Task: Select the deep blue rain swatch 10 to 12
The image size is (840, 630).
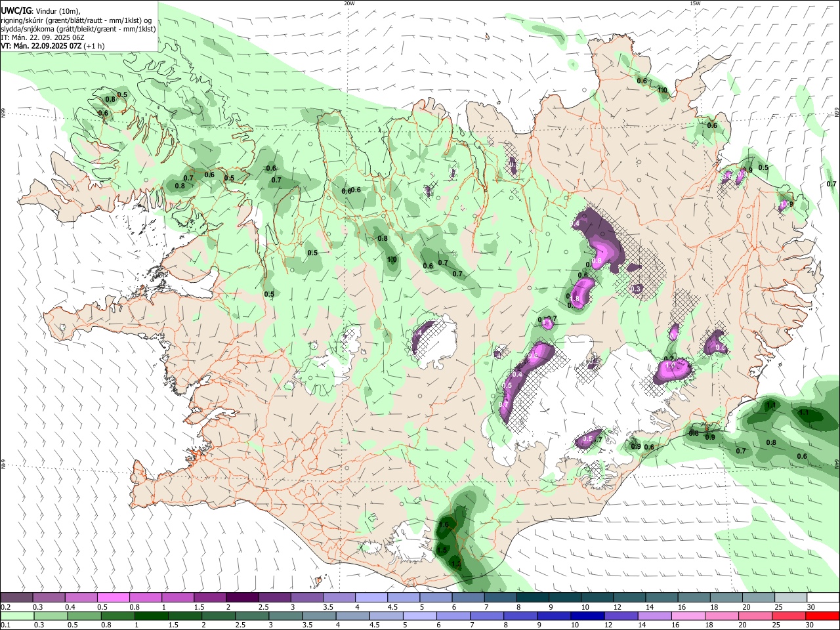Action: pyautogui.click(x=588, y=616)
